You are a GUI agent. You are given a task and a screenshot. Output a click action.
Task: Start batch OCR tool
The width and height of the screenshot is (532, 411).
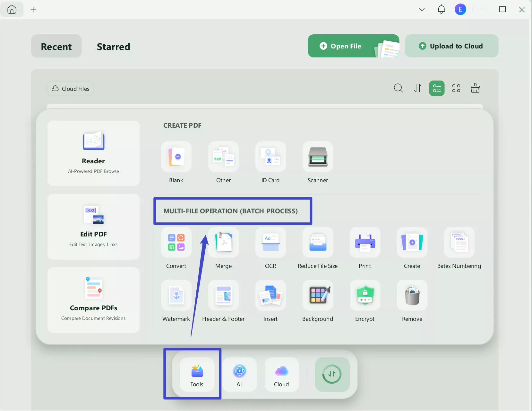[270, 242]
